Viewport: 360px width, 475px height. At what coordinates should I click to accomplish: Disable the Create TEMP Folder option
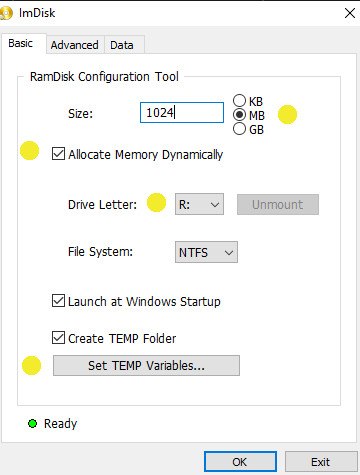(x=58, y=337)
